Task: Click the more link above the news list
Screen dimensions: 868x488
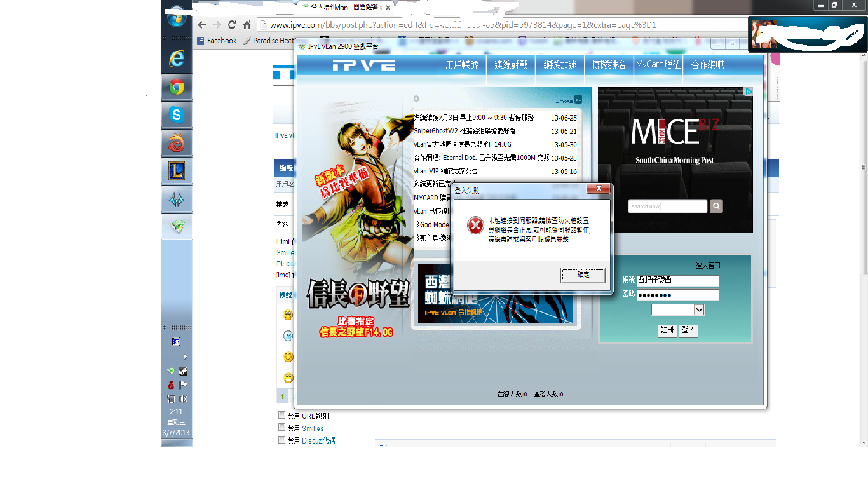Action: [x=569, y=100]
